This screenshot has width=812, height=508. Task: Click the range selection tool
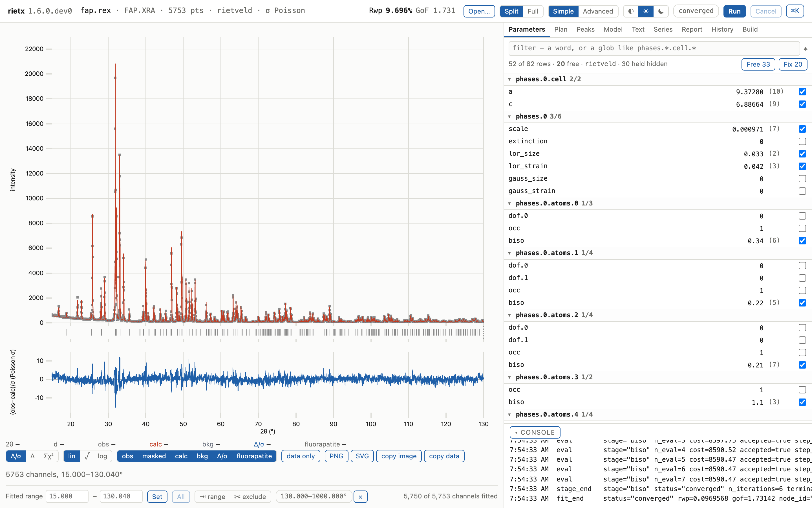[212, 497]
